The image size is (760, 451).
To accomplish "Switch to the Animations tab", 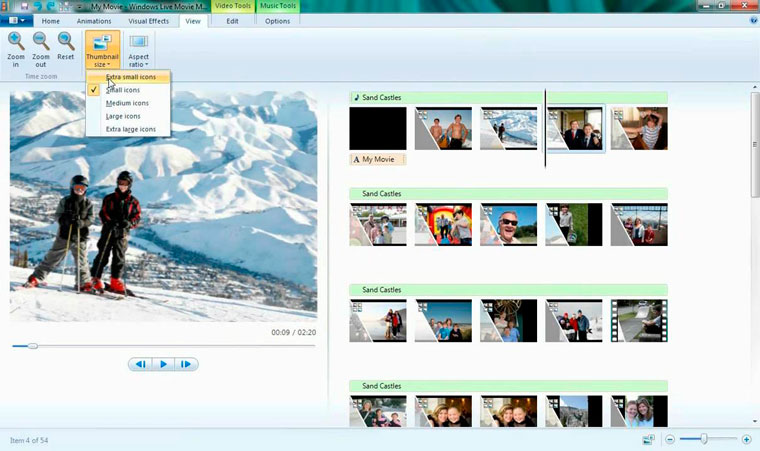I will point(94,21).
